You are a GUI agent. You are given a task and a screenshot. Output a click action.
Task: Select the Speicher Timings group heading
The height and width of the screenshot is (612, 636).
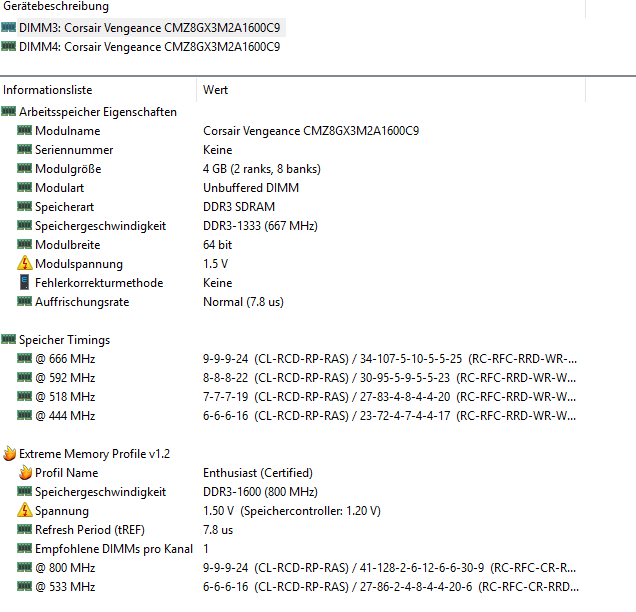point(64,340)
